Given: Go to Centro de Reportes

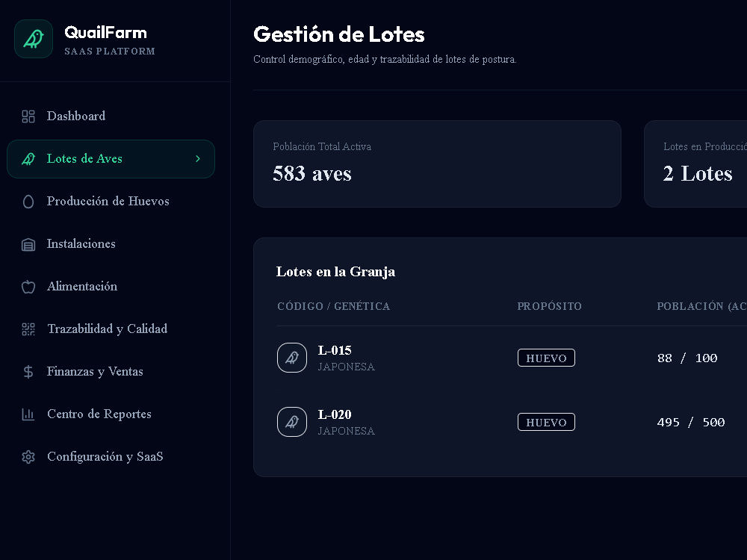Looking at the screenshot, I should coord(111,414).
